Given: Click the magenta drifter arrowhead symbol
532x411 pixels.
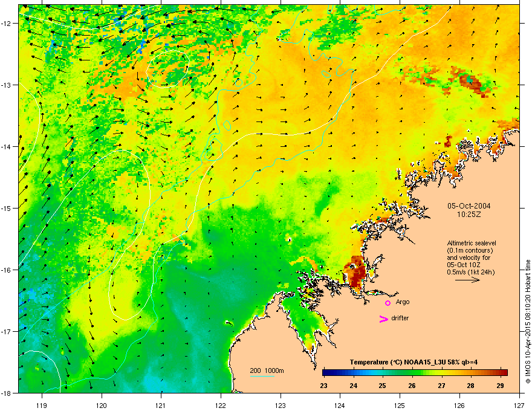Looking at the screenshot, I should pyautogui.click(x=384, y=319).
